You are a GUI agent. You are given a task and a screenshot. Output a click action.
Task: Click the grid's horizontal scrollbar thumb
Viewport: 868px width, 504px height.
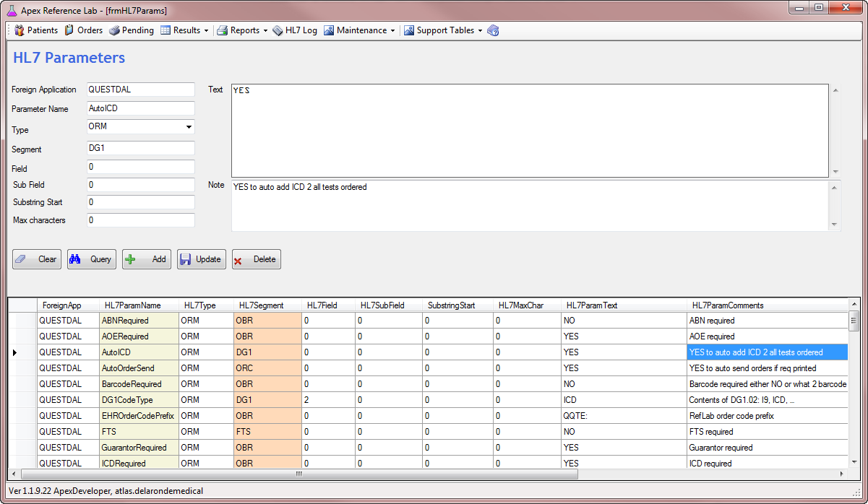[300, 474]
